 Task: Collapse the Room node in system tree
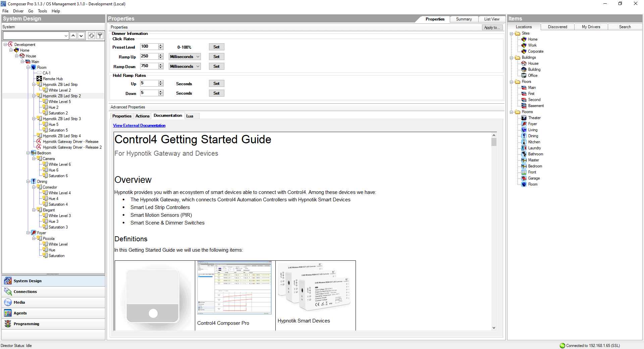28,67
